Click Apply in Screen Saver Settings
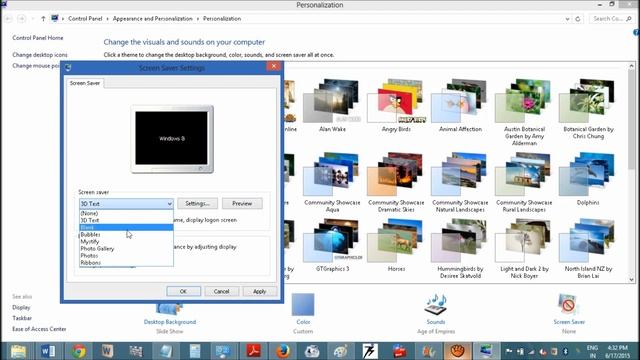The width and height of the screenshot is (640, 360). pos(260,291)
